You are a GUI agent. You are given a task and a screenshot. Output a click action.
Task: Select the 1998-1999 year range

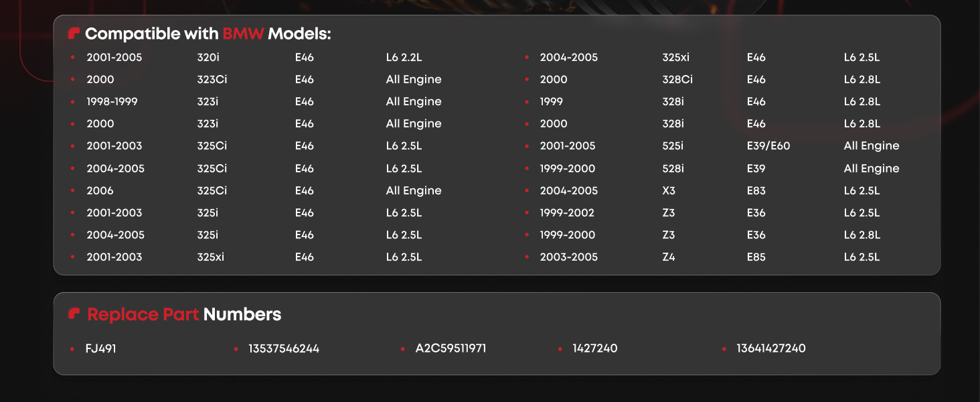(111, 102)
